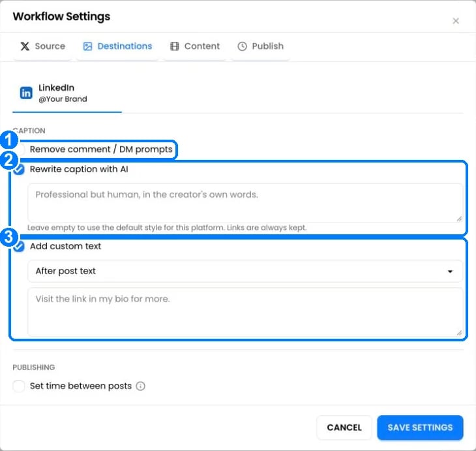The height and width of the screenshot is (451, 476).
Task: Select the LinkedIn @Your Brand destination
Action: pyautogui.click(x=67, y=93)
